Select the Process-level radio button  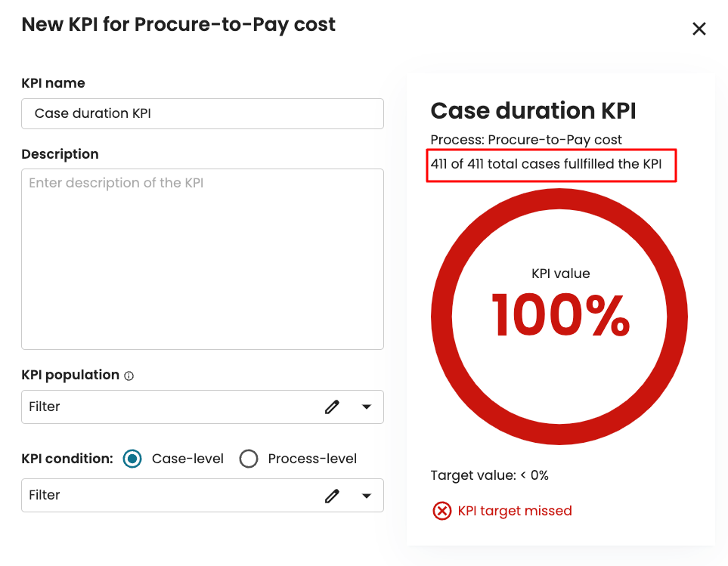point(249,459)
